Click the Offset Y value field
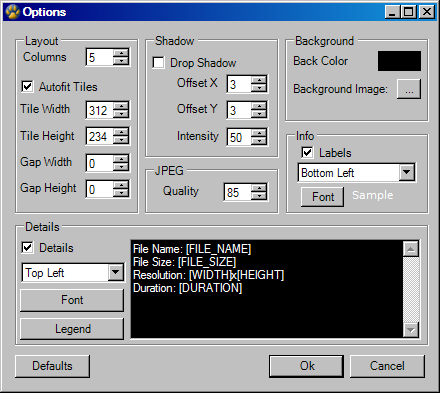The image size is (440, 393). click(239, 110)
